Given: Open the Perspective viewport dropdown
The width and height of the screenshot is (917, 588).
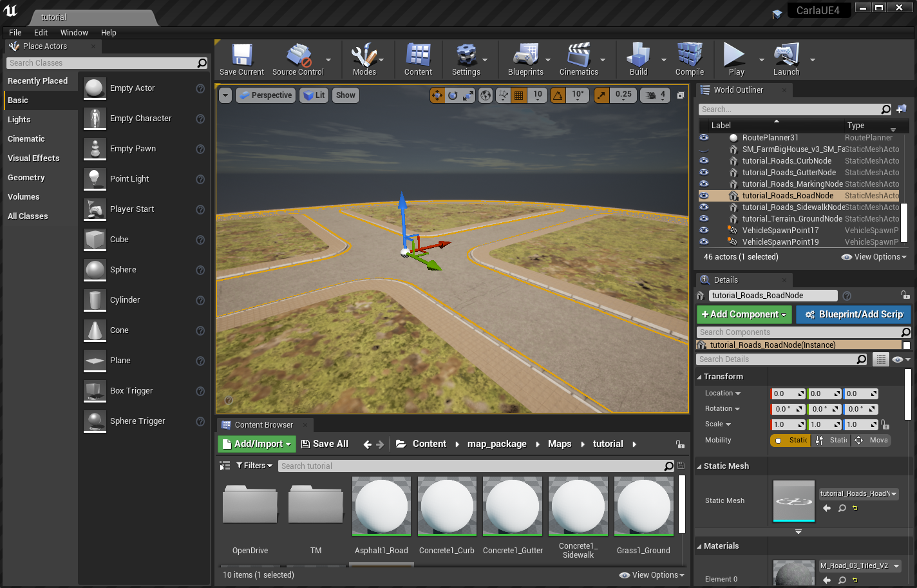Looking at the screenshot, I should click(x=265, y=95).
